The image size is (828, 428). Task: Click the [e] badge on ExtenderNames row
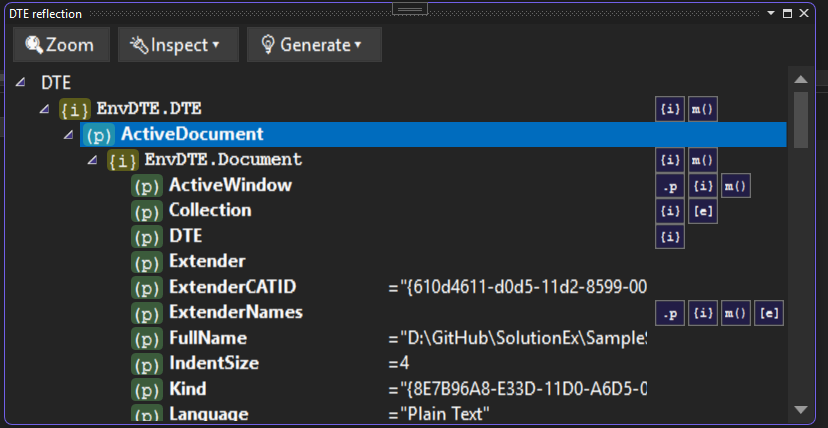point(769,314)
